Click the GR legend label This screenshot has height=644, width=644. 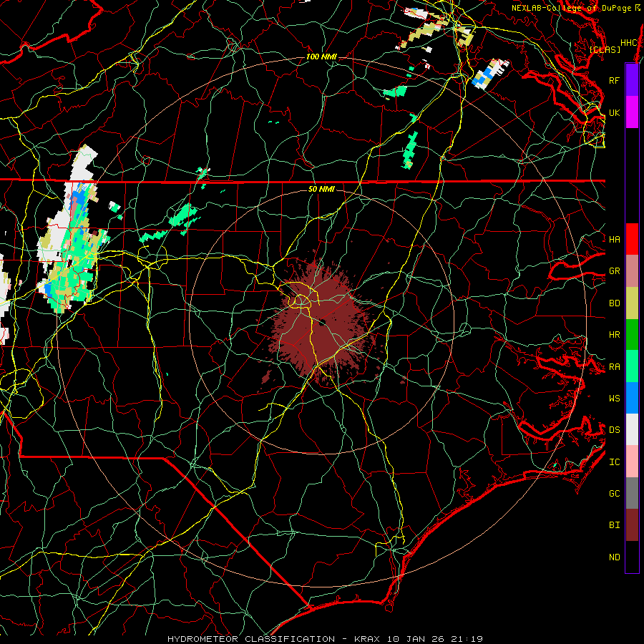coord(614,271)
